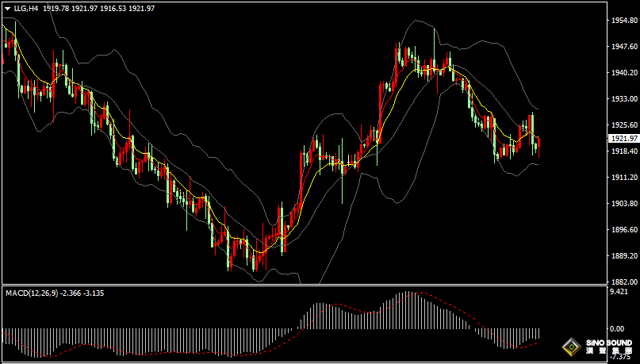Viewport: 640px width, 364px height.
Task: Click the triangle arrow before LLG,H4
Action: click(7, 8)
